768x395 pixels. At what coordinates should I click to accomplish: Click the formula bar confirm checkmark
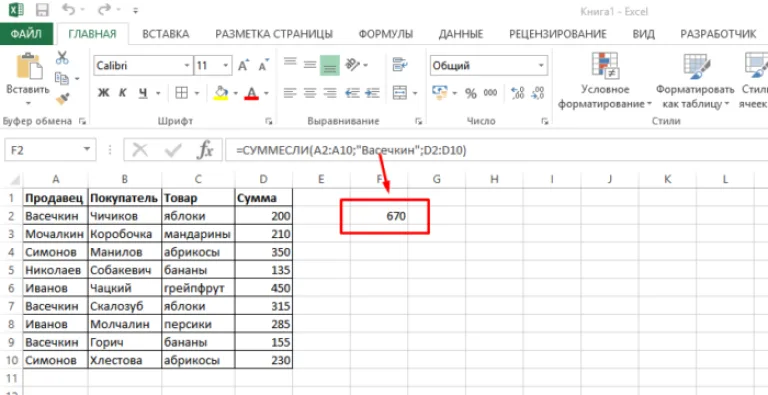(x=172, y=151)
